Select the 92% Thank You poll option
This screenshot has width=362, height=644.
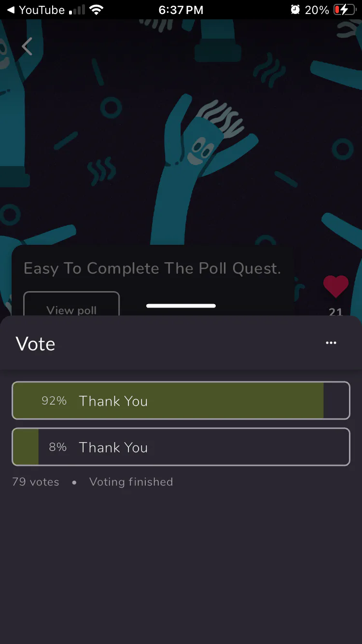tap(181, 401)
